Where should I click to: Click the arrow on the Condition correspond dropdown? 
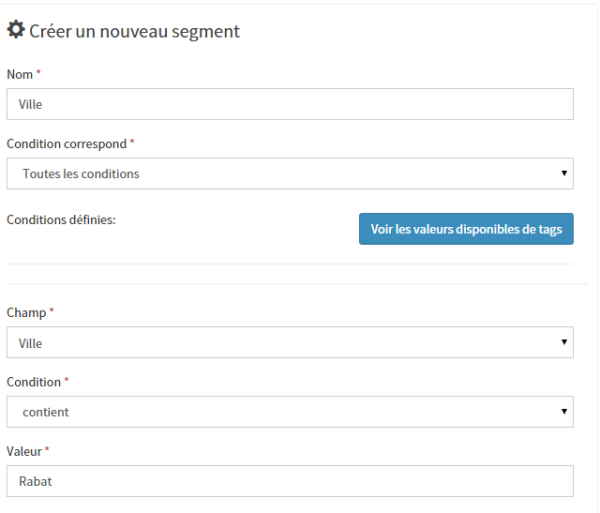[x=564, y=174]
